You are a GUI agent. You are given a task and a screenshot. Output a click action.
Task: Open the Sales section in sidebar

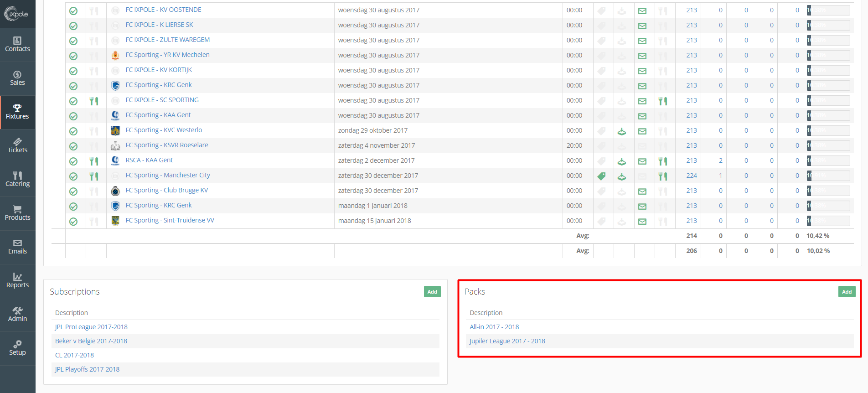(17, 78)
